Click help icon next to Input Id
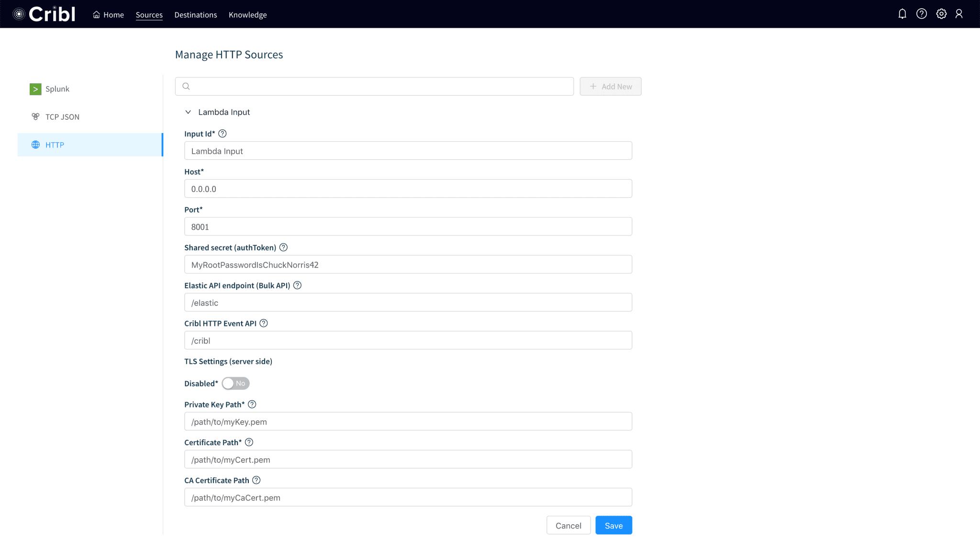The width and height of the screenshot is (980, 540). (222, 134)
